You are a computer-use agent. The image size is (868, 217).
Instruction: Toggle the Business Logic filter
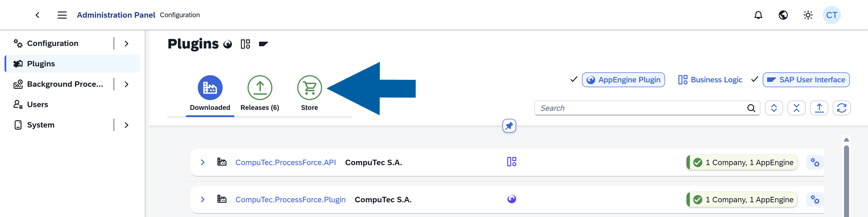[710, 80]
